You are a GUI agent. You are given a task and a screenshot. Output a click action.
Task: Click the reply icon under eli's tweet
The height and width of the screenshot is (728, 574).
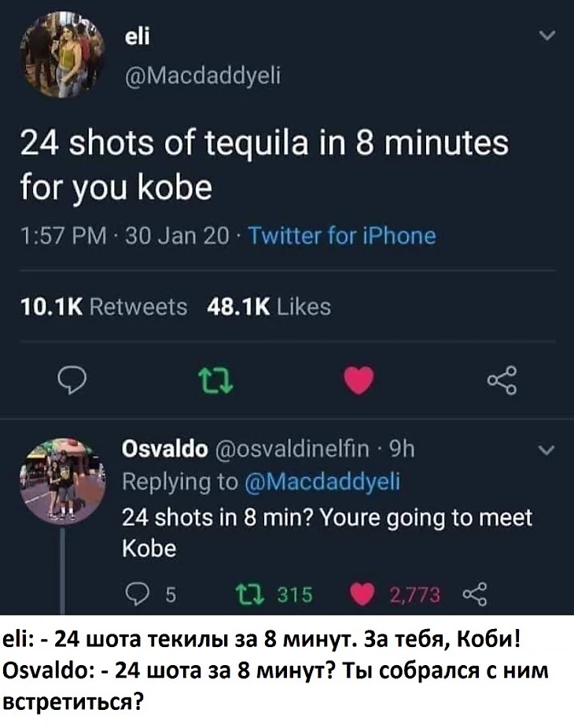coord(75,382)
